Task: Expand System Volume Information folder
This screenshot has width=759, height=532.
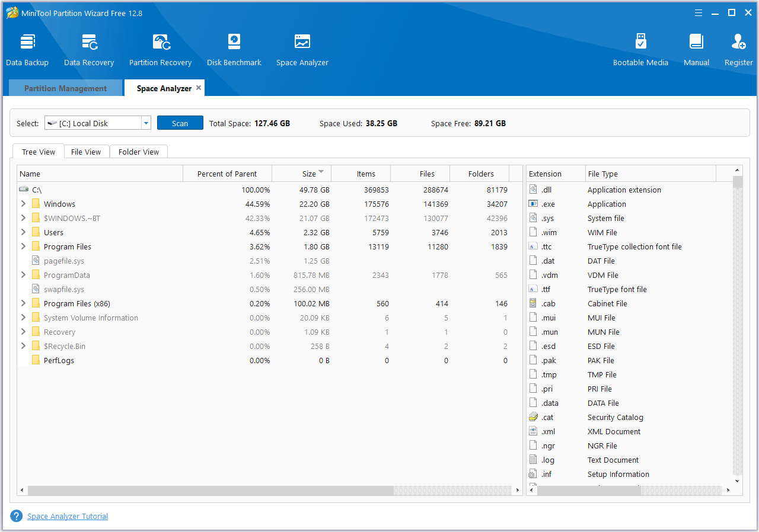Action: pyautogui.click(x=23, y=318)
